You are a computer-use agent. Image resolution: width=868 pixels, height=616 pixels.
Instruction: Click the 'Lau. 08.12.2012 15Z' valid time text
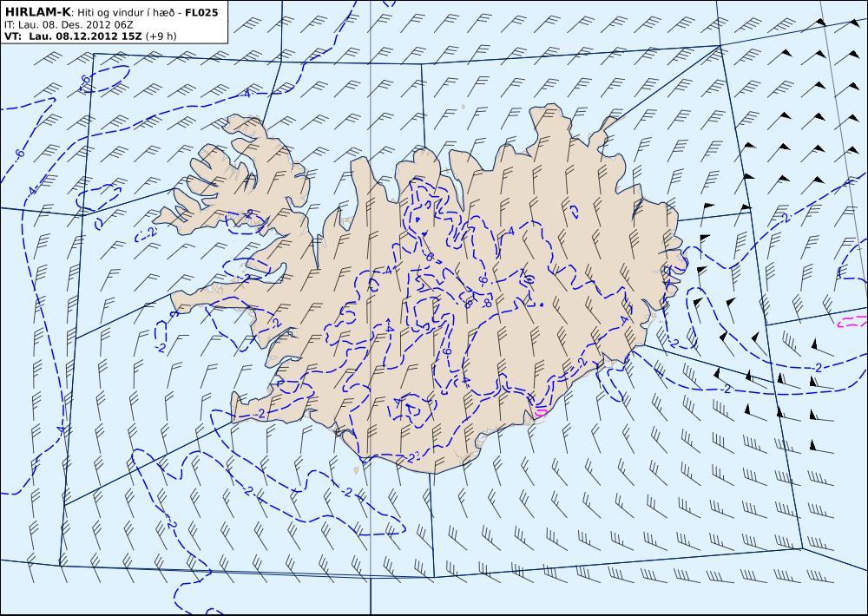tap(86, 36)
